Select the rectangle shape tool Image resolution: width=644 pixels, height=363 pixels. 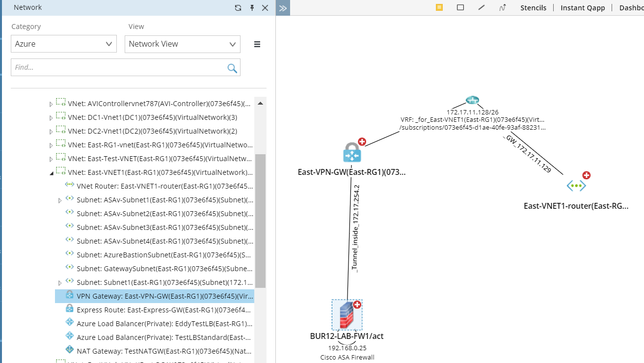pos(460,7)
